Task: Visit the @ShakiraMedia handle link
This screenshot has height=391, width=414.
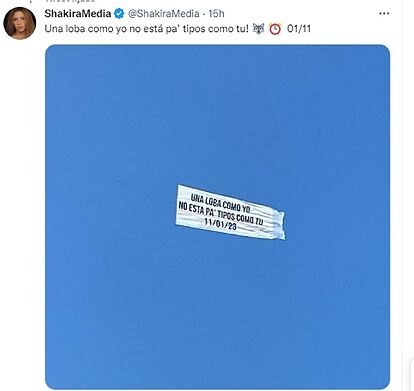Action: (164, 14)
